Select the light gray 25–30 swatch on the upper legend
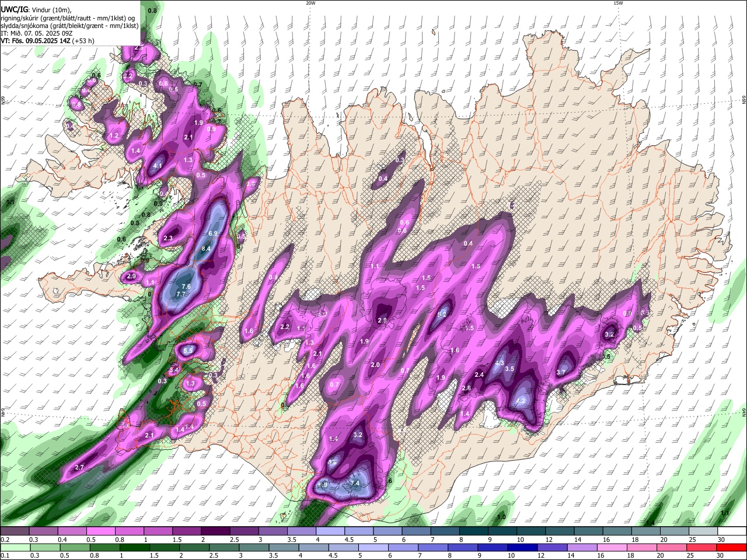 [703, 531]
